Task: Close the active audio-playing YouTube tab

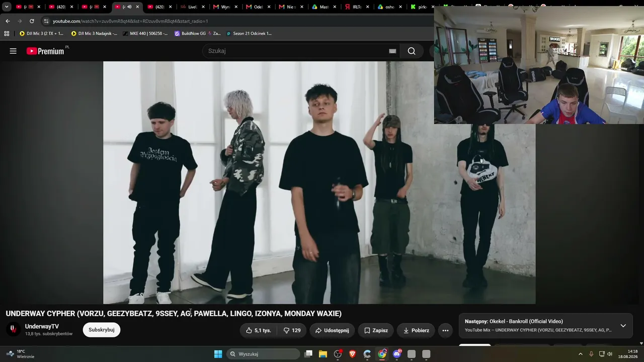Action: pyautogui.click(x=137, y=7)
